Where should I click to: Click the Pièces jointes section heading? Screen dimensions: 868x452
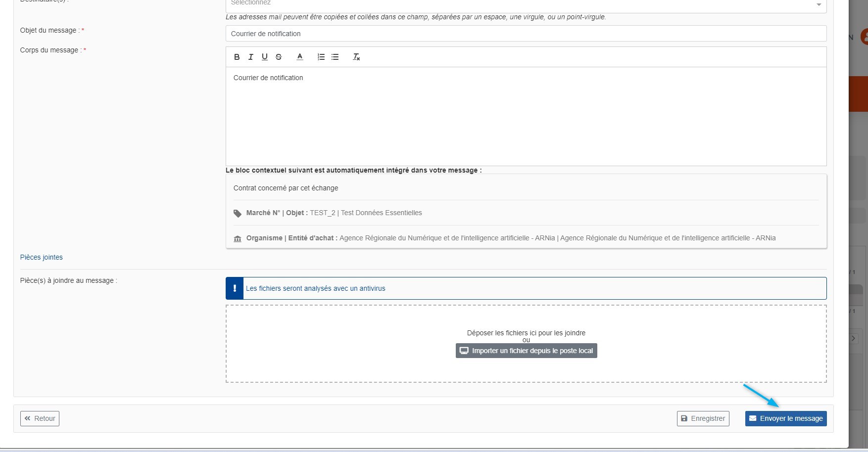tap(42, 257)
